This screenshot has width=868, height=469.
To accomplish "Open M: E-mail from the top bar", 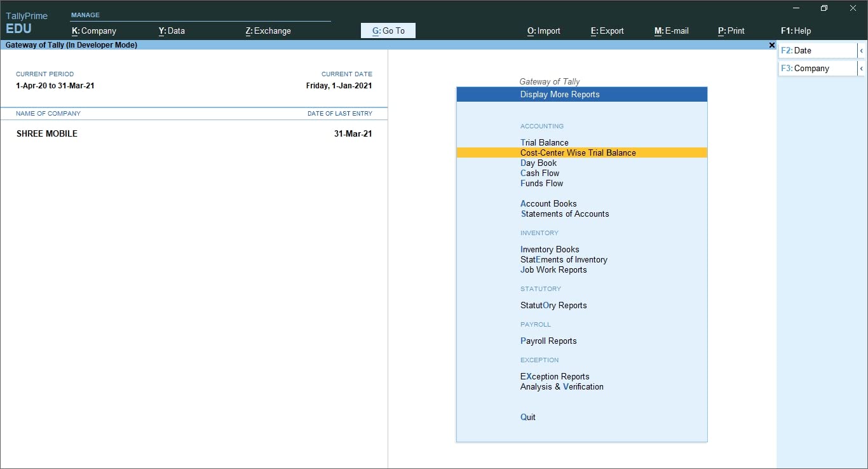I will (671, 30).
